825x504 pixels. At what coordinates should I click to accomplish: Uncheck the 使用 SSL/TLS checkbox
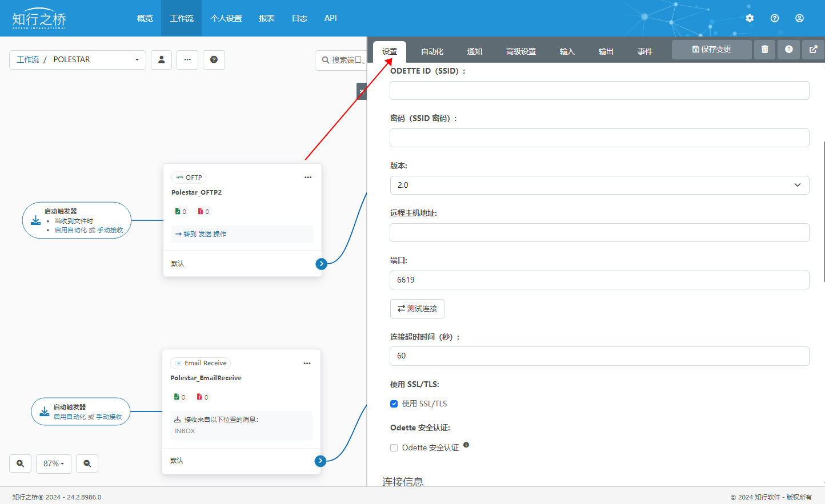point(394,404)
